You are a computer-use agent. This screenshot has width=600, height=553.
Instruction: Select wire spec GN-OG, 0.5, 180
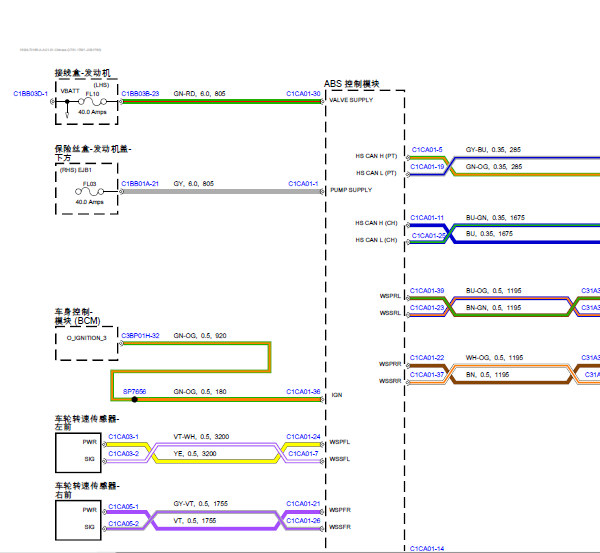200,392
